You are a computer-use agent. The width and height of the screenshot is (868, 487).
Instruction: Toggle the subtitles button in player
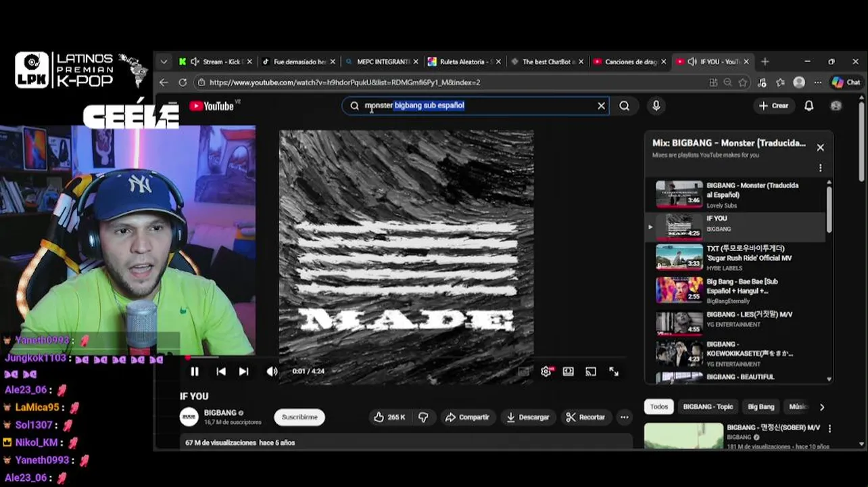524,371
